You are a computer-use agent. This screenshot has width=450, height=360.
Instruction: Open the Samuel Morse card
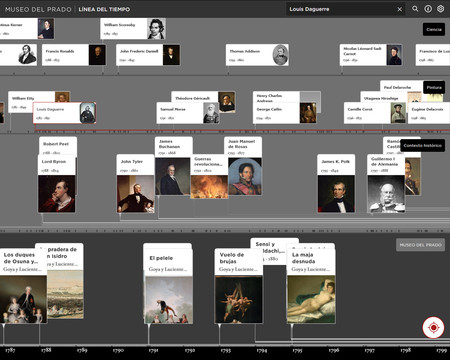coord(188,113)
